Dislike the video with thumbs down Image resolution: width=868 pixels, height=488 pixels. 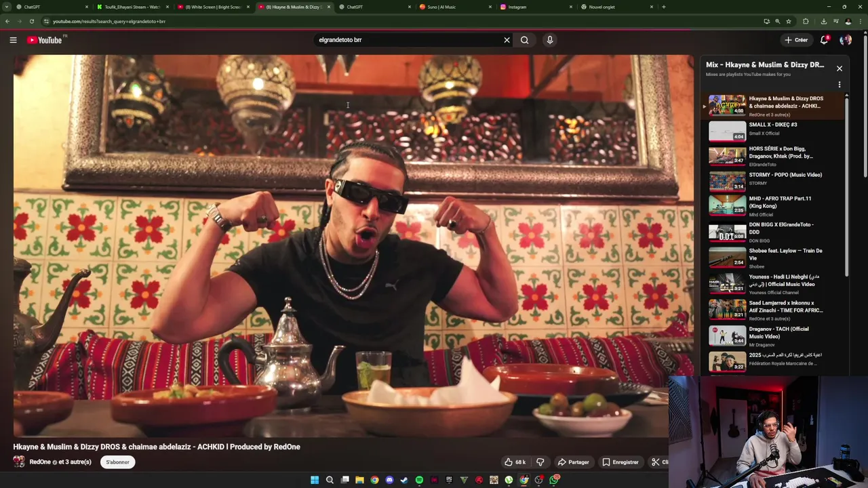coord(540,462)
